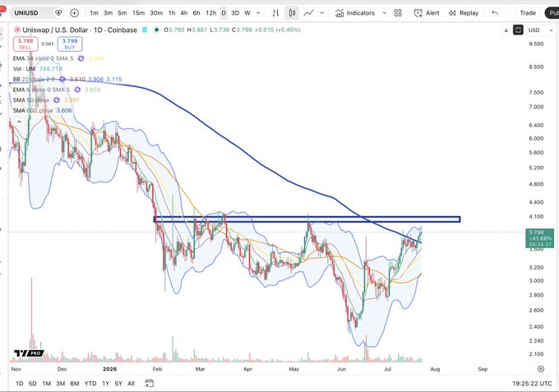This screenshot has width=559, height=392.
Task: Click the 19:25:22 UTC timezone clock
Action: click(x=532, y=384)
